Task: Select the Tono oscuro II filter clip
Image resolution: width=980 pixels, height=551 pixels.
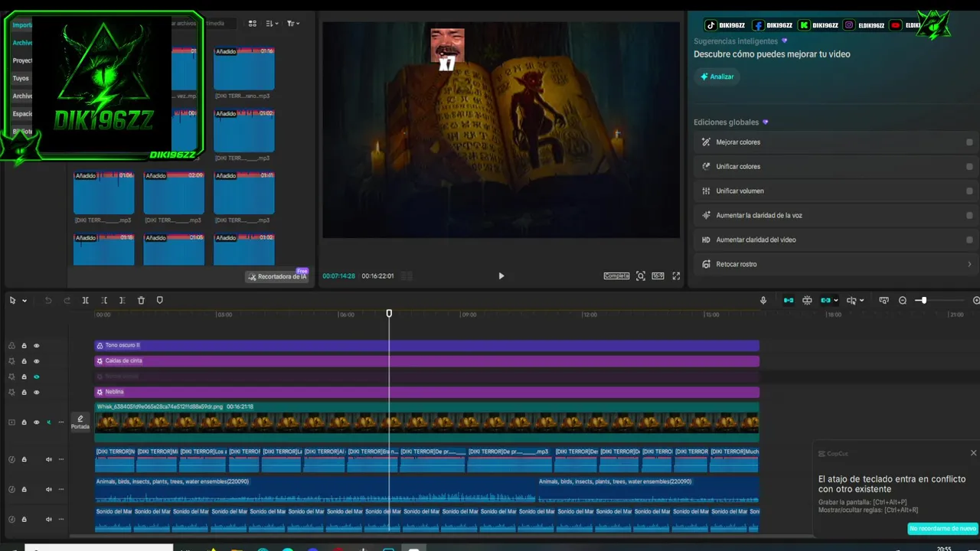Action: point(426,346)
